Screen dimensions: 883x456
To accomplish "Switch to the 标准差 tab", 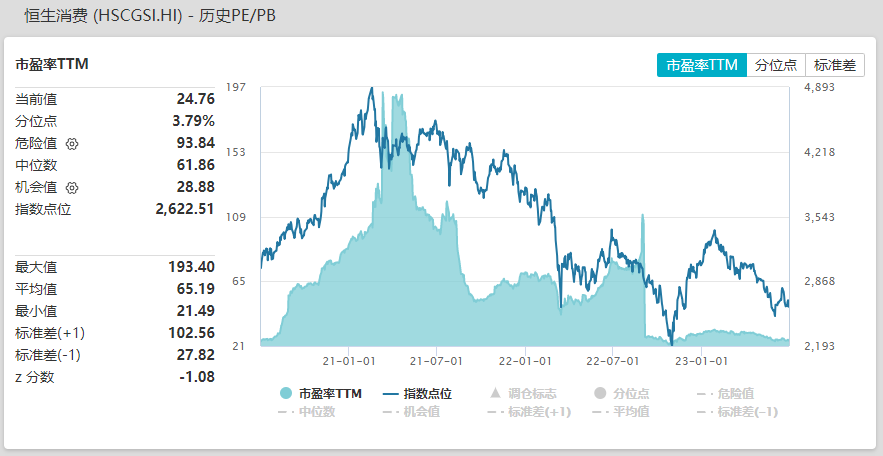I will (x=835, y=65).
